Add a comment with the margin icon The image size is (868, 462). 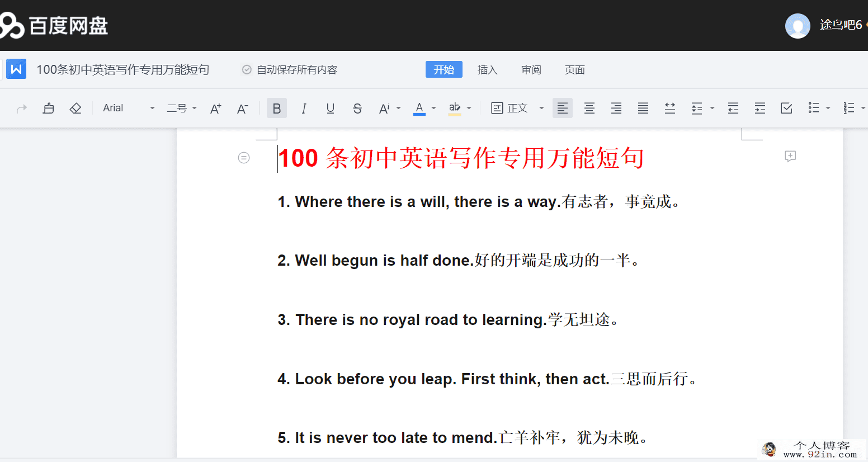(790, 157)
